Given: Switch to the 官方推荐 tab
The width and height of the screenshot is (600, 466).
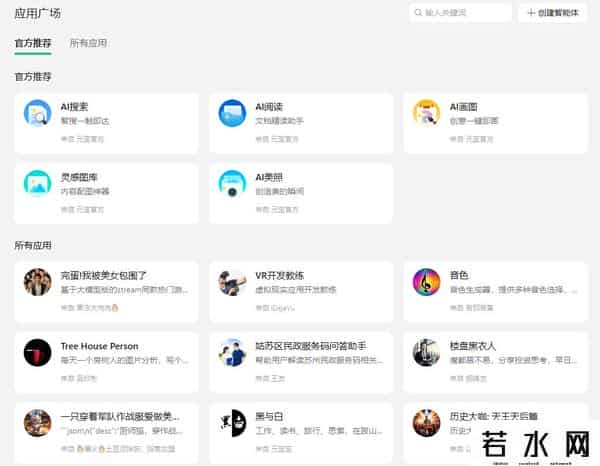Looking at the screenshot, I should click(x=33, y=43).
